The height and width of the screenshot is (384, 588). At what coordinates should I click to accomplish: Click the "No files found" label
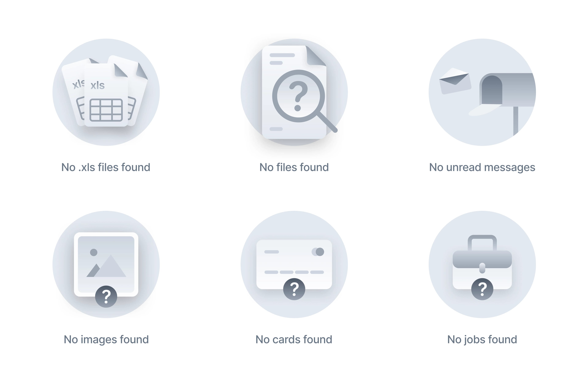[x=294, y=167]
